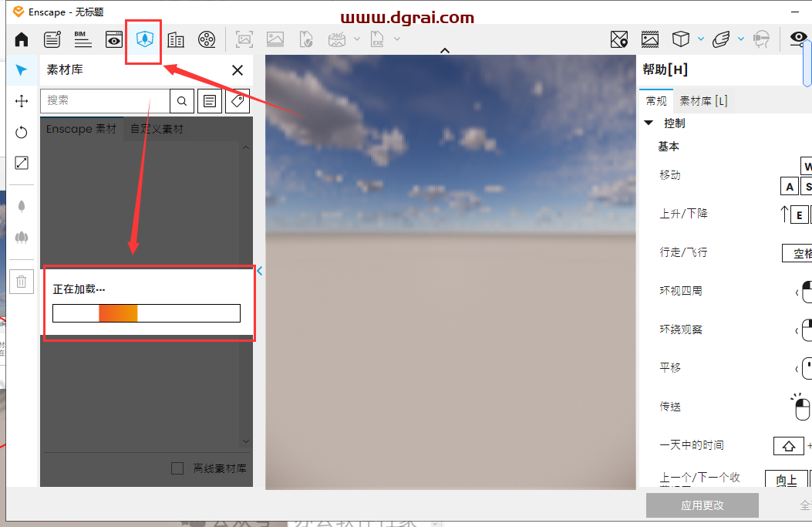Switch to the 素材库 [L] help tab
This screenshot has width=812, height=527.
pyautogui.click(x=702, y=100)
